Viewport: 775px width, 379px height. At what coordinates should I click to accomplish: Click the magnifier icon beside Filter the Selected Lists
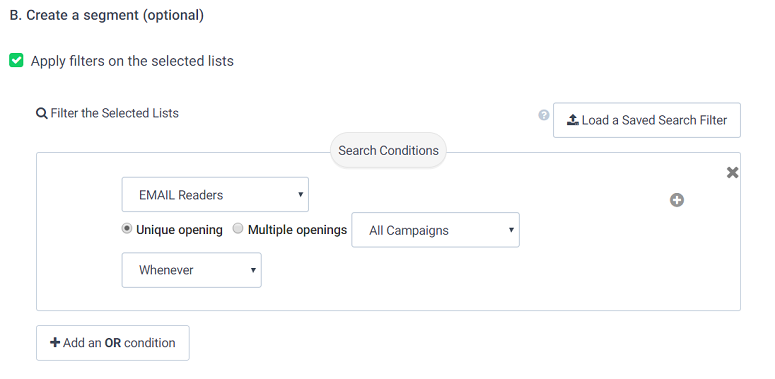(42, 114)
